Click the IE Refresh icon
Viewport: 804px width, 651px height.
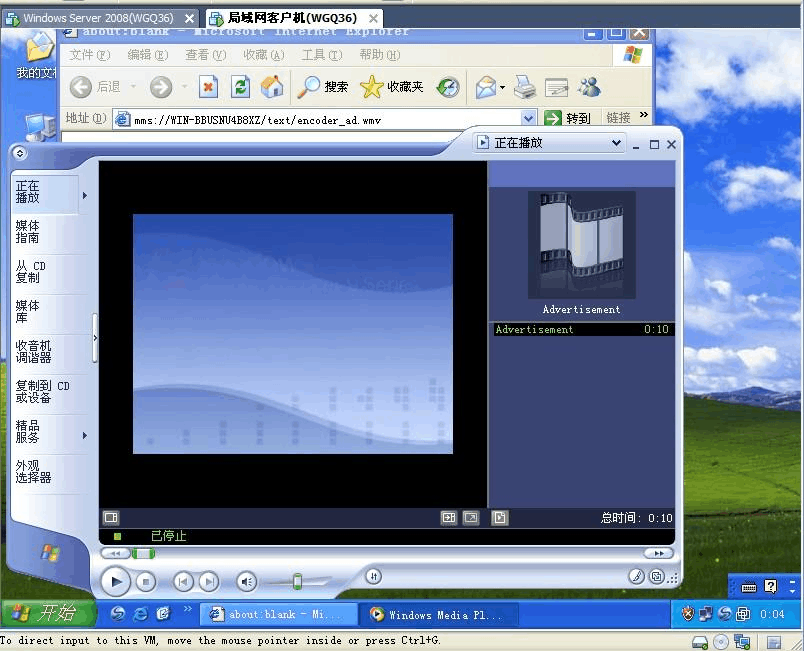tap(240, 87)
